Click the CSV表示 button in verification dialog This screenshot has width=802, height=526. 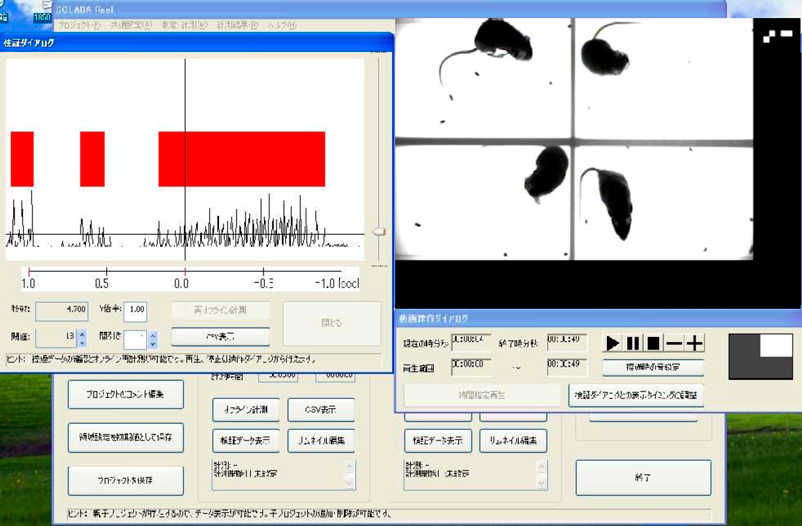pyautogui.click(x=220, y=337)
